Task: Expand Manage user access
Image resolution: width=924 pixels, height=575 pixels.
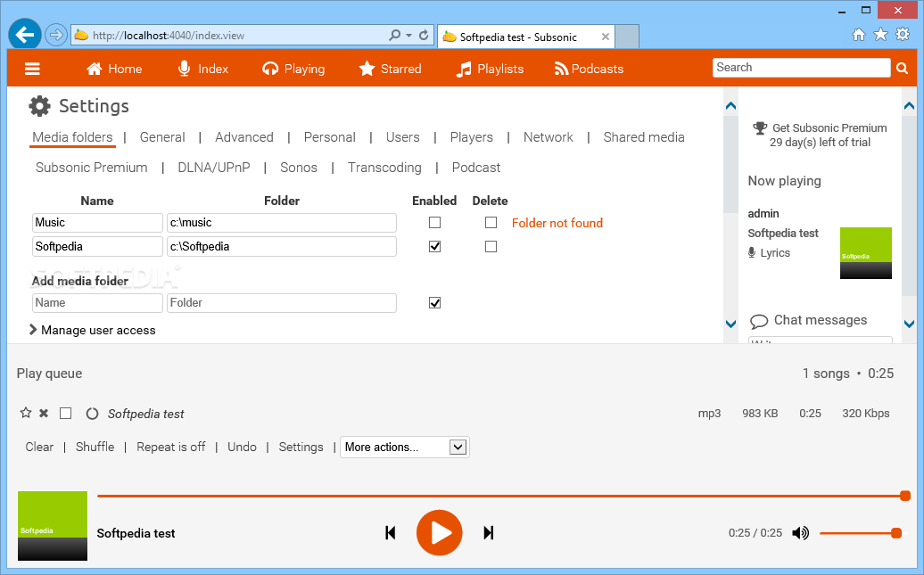Action: 93,331
